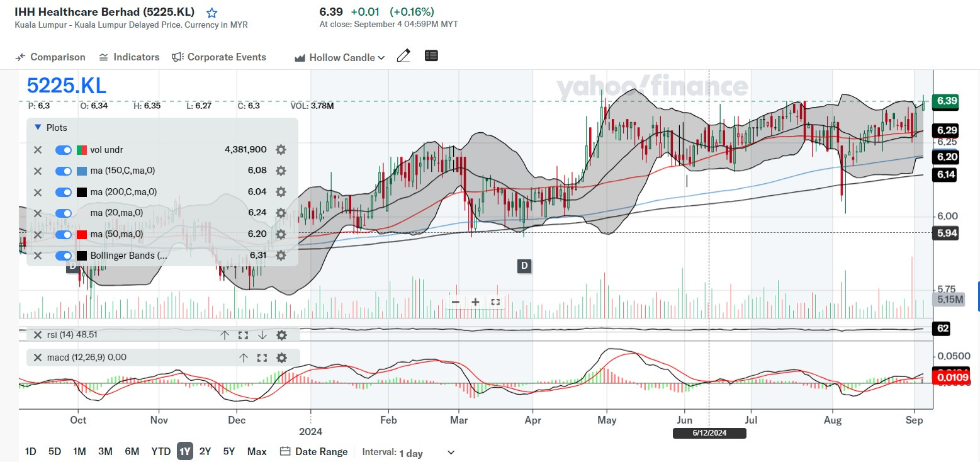Select the 5D time range

pos(55,452)
